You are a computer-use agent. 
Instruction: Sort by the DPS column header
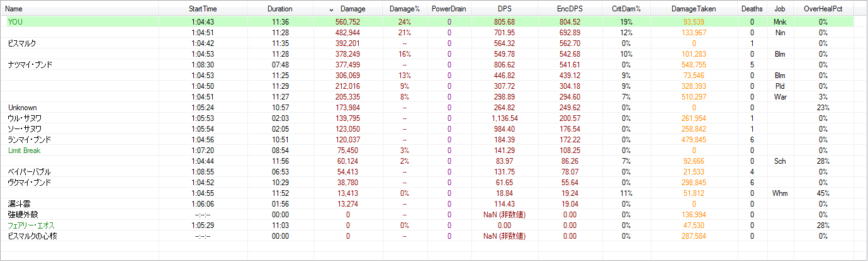505,9
